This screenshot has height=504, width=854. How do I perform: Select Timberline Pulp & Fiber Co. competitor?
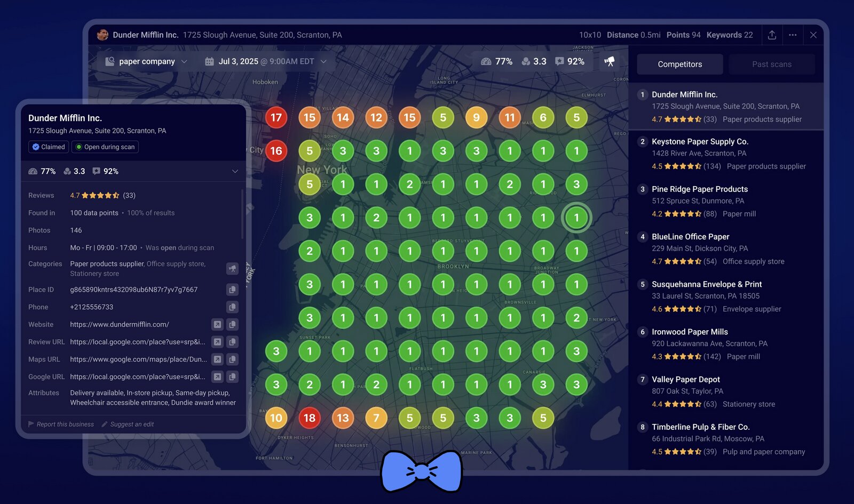click(726, 438)
